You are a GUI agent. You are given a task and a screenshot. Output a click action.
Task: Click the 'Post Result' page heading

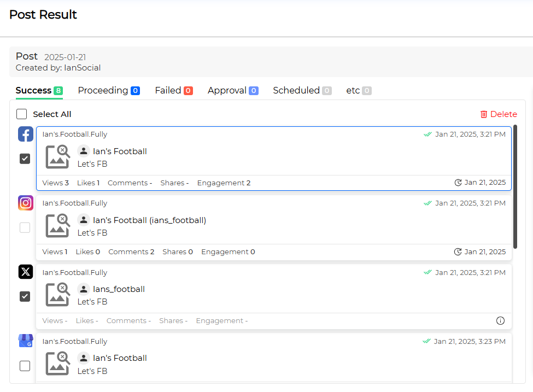point(43,14)
